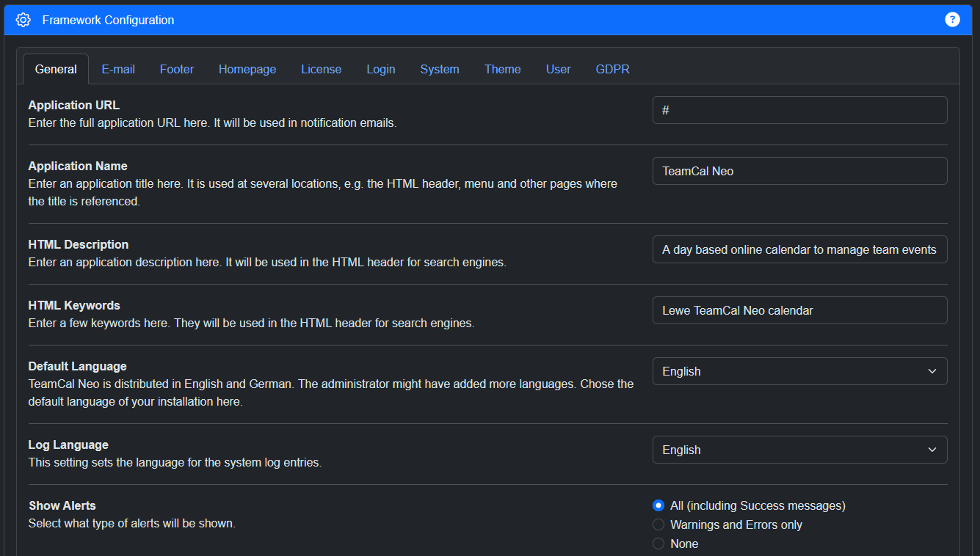Open the Log Language dropdown

pyautogui.click(x=799, y=450)
